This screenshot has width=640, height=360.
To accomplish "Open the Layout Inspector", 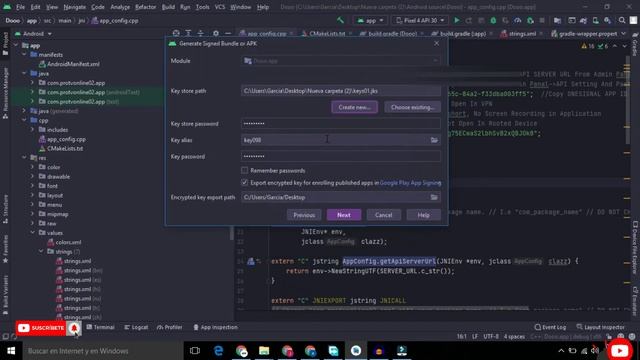I will [x=600, y=327].
